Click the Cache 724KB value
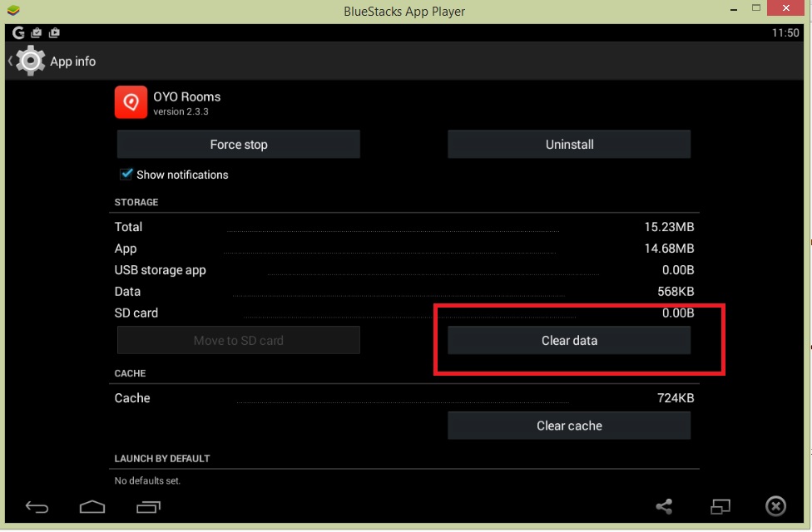Screen dimensions: 812x532 (676, 398)
